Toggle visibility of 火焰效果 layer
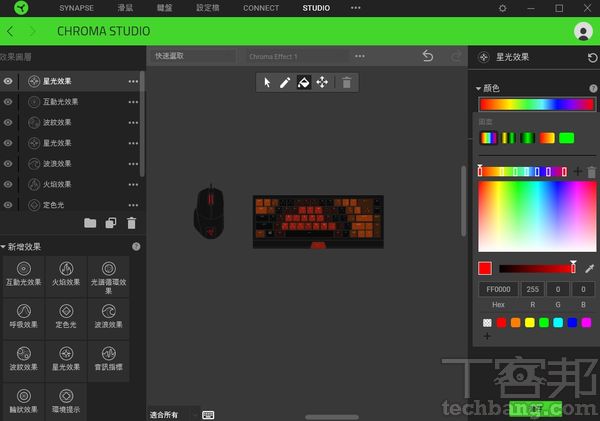600x421 pixels. tap(8, 184)
